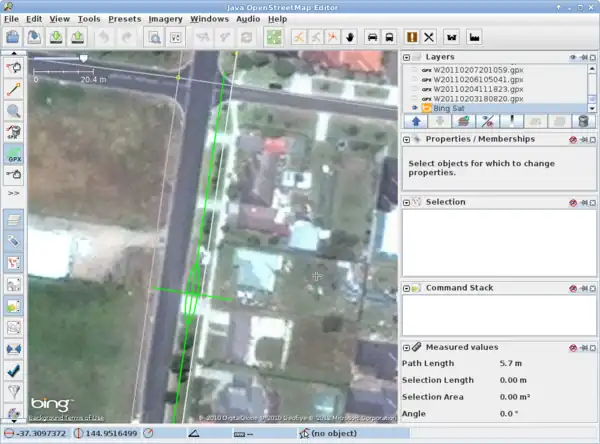
Task: Toggle visibility of W20110207201059.gpx layer
Action: coord(414,72)
